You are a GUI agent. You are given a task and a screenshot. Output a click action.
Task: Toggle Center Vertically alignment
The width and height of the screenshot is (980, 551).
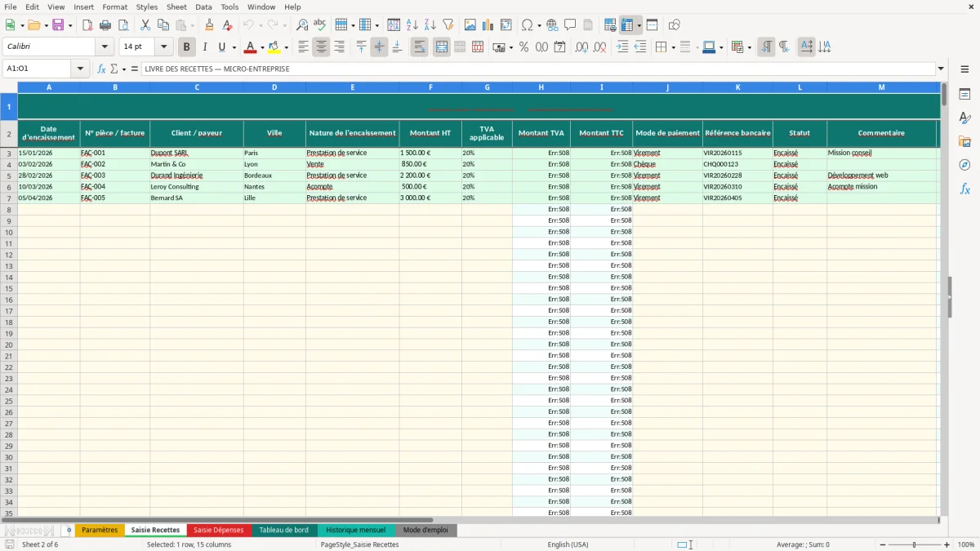pyautogui.click(x=379, y=47)
